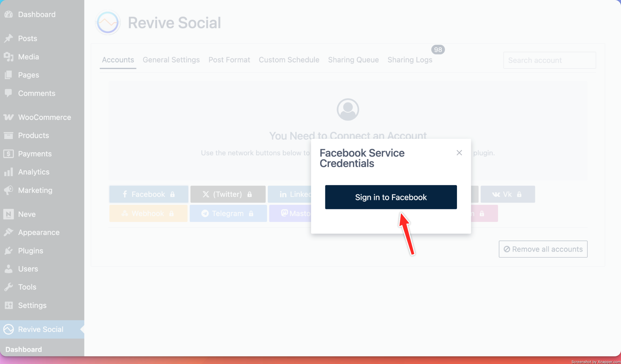Click the Analytics bar chart icon

(x=8, y=172)
